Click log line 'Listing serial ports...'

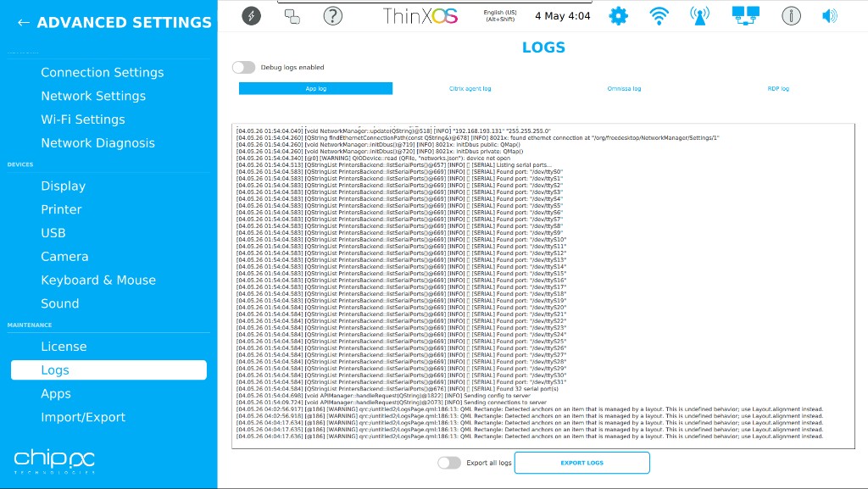click(x=394, y=165)
